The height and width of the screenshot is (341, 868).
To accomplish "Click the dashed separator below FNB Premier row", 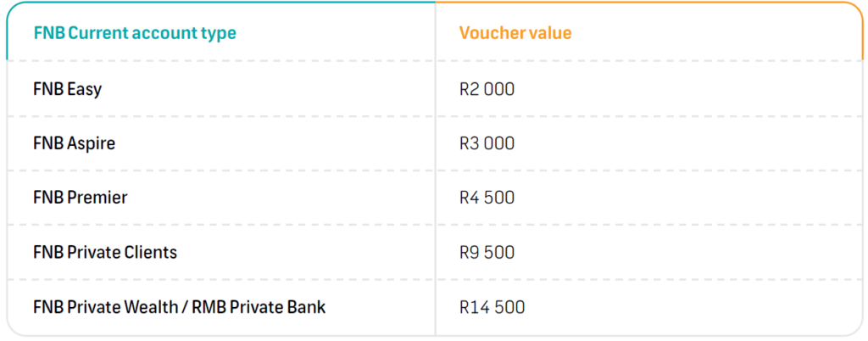I will point(220,225).
